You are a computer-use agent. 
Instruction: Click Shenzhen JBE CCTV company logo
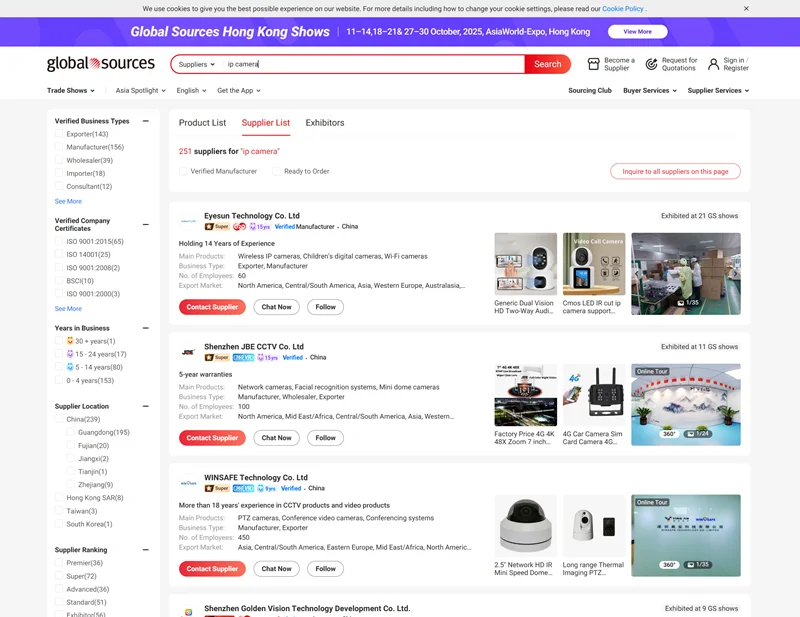tap(188, 352)
